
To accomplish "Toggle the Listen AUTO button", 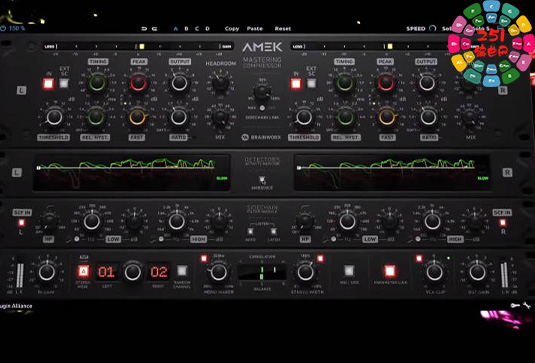I will (250, 231).
